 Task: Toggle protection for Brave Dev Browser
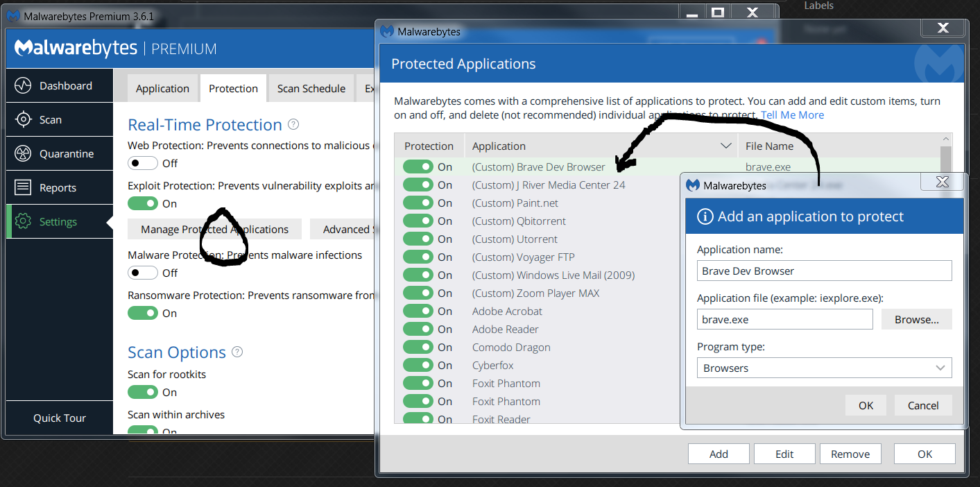[x=418, y=166]
